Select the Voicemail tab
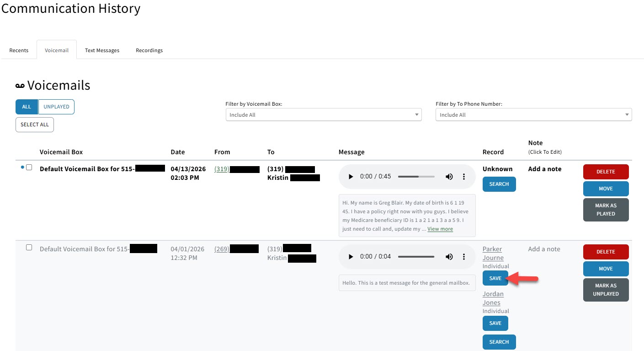The image size is (644, 351). click(x=57, y=50)
